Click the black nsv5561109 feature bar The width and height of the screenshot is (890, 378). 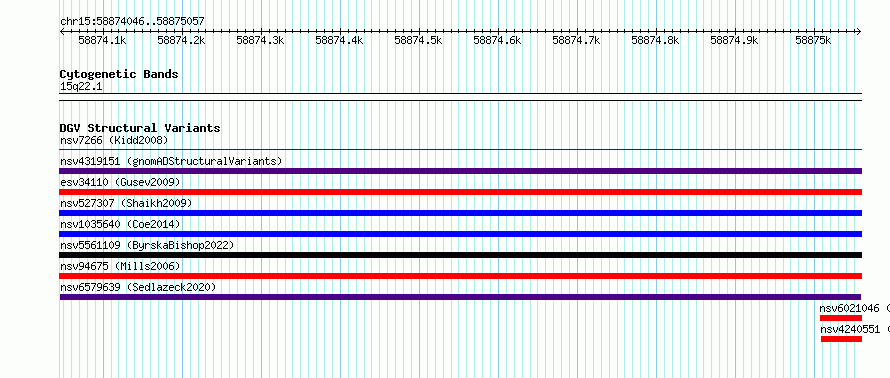tap(461, 255)
